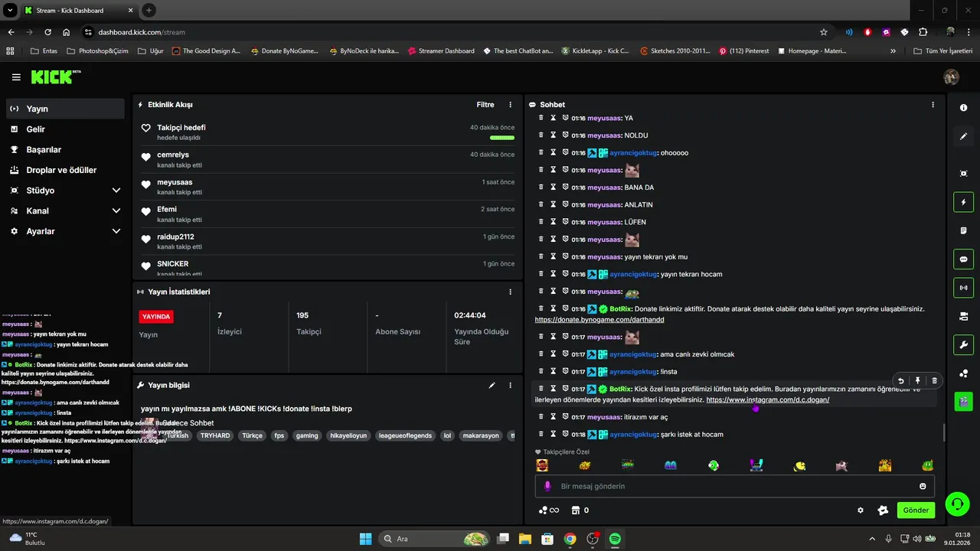This screenshot has height=551, width=980.
Task: Click the chat panel scrollbar
Action: (x=943, y=433)
